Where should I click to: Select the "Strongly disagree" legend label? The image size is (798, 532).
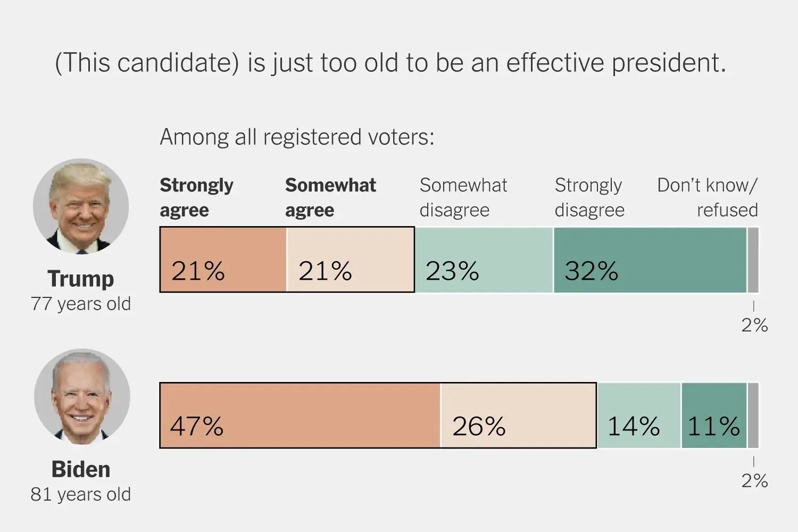(589, 197)
